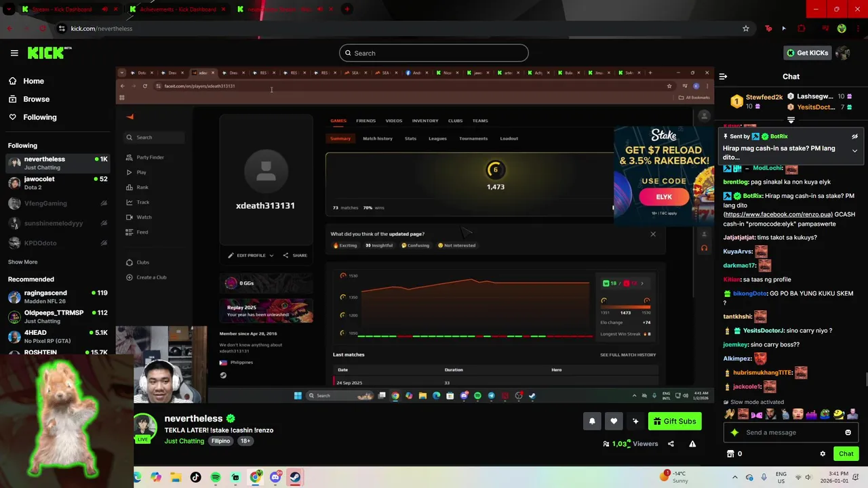Screen dimensions: 868x488
Task: Open Steam from the taskbar
Action: click(x=295, y=477)
